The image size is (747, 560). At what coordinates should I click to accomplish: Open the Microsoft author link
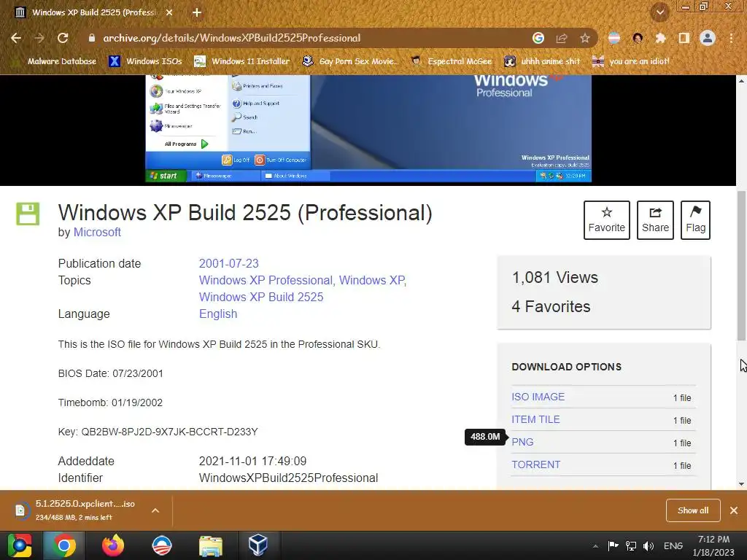click(x=97, y=233)
